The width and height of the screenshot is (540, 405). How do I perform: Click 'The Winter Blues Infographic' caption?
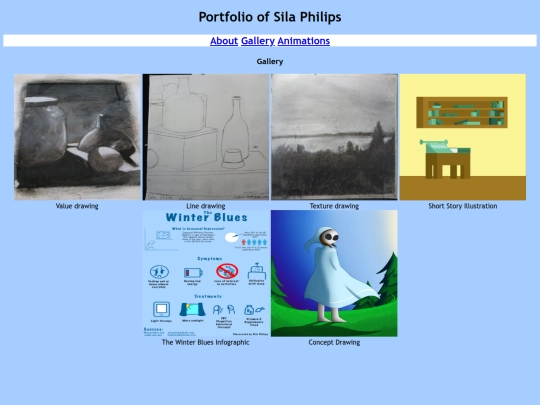[206, 342]
